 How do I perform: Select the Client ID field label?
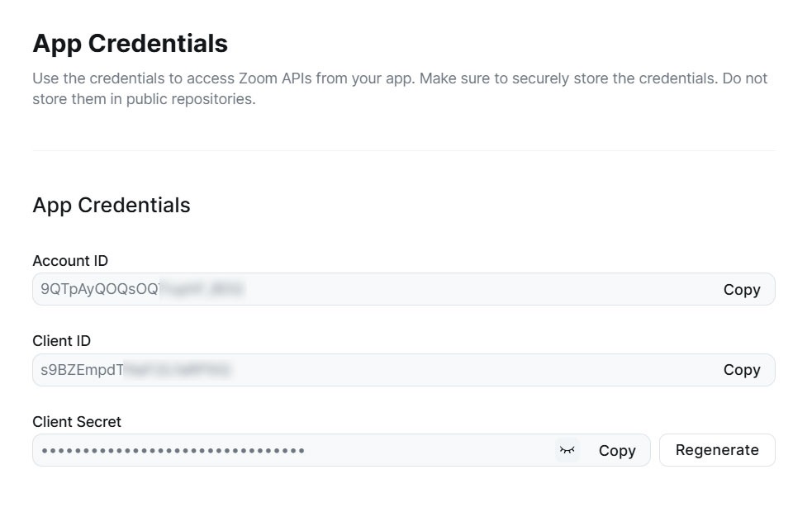(x=61, y=340)
